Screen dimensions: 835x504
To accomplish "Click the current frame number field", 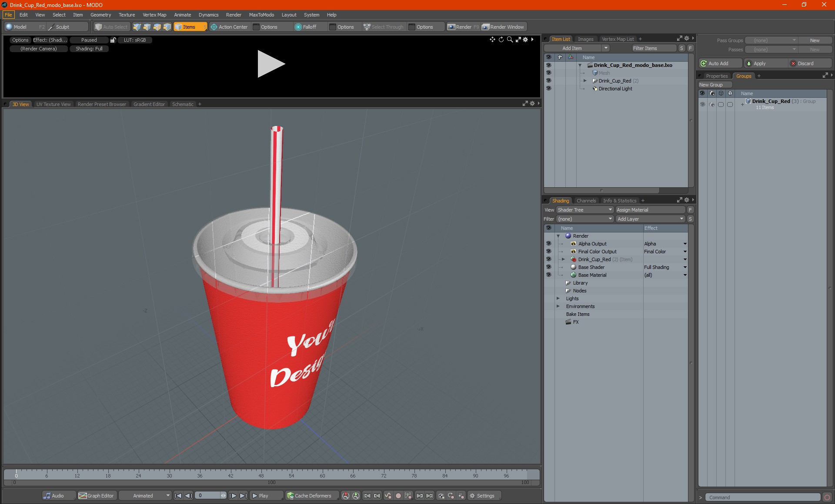I will click(207, 496).
